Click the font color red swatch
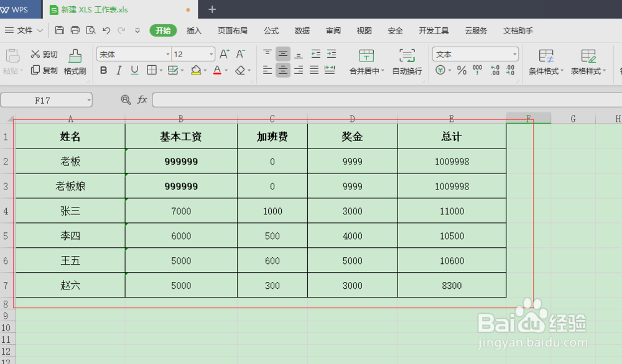Image resolution: width=622 pixels, height=364 pixels. coord(216,70)
